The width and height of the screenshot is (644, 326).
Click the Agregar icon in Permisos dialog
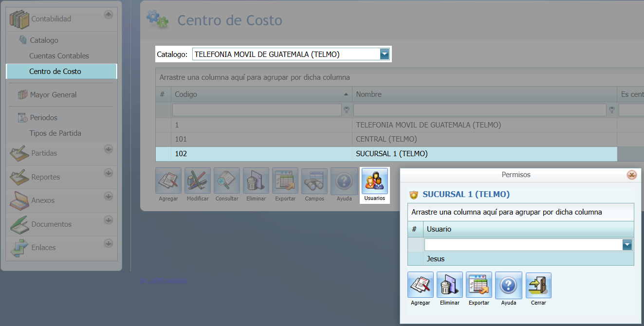(x=421, y=285)
